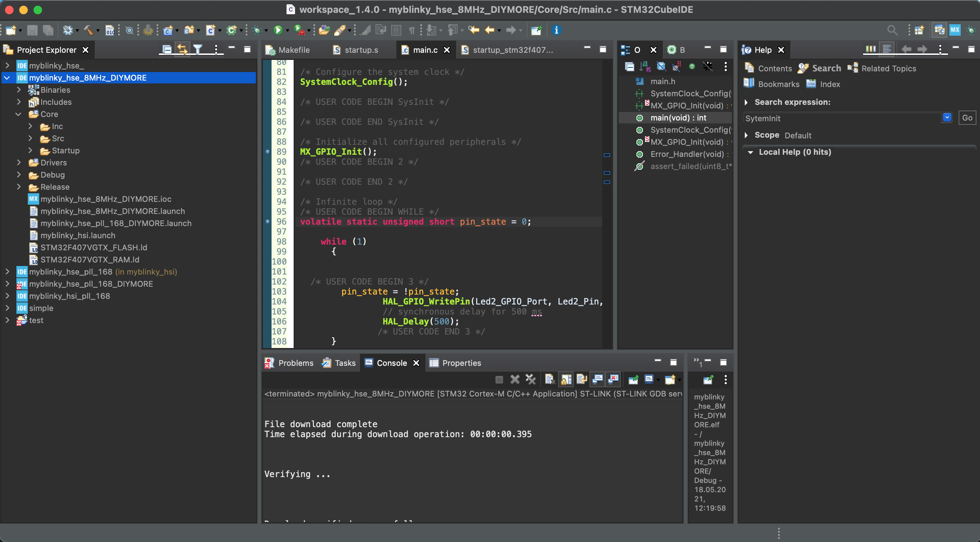Click the New C/C++ source file icon
The height and width of the screenshot is (542, 980).
(210, 30)
